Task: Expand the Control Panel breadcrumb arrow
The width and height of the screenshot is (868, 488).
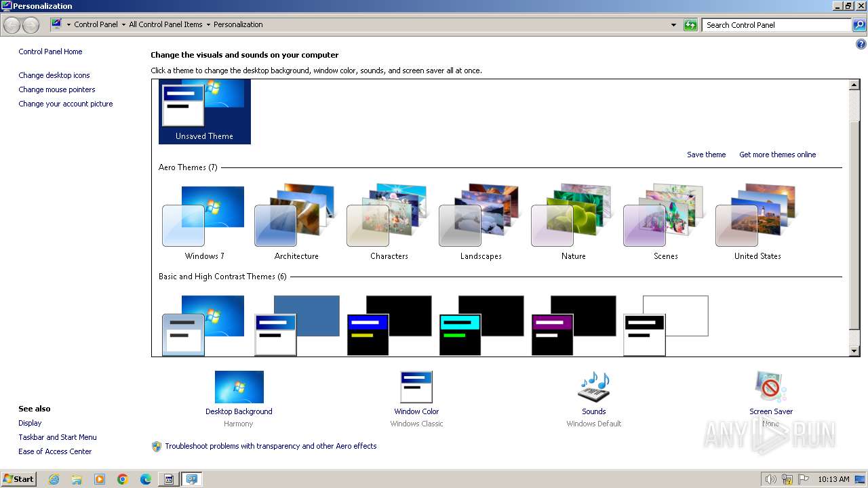Action: click(x=123, y=25)
